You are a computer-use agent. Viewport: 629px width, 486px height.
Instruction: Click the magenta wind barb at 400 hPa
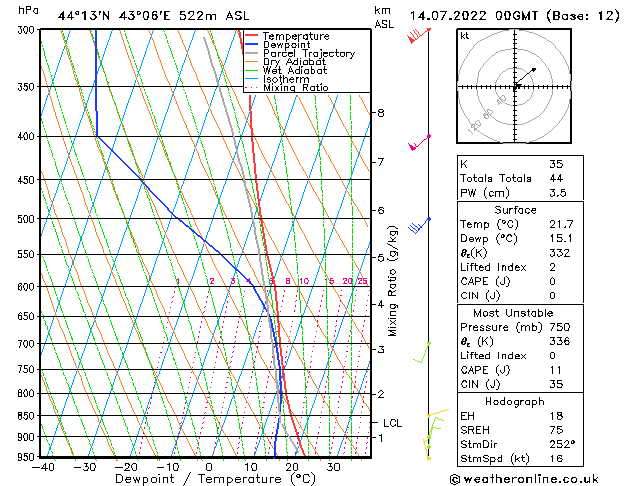tap(419, 142)
